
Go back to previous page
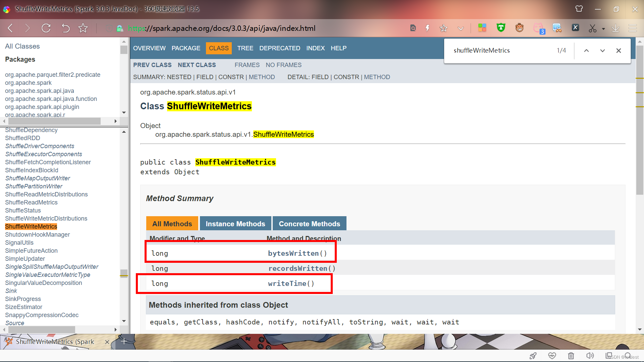[10, 28]
